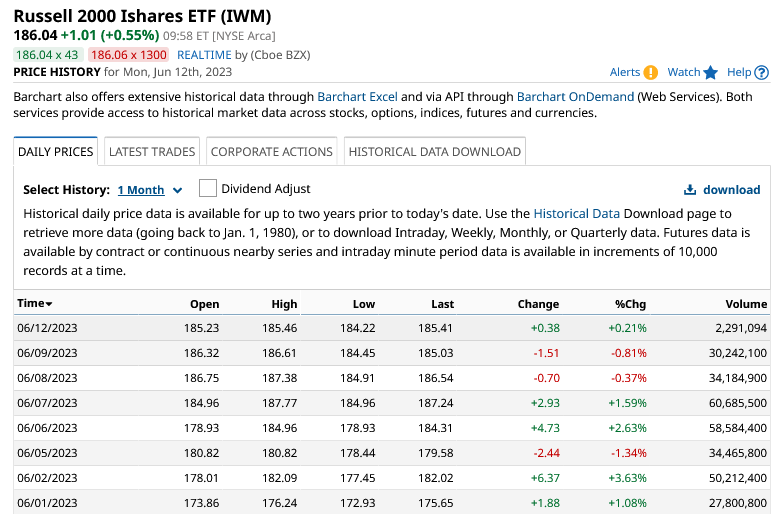The width and height of the screenshot is (777, 514).
Task: Click the Russell 2000 Ishares ETF title
Action: [142, 16]
